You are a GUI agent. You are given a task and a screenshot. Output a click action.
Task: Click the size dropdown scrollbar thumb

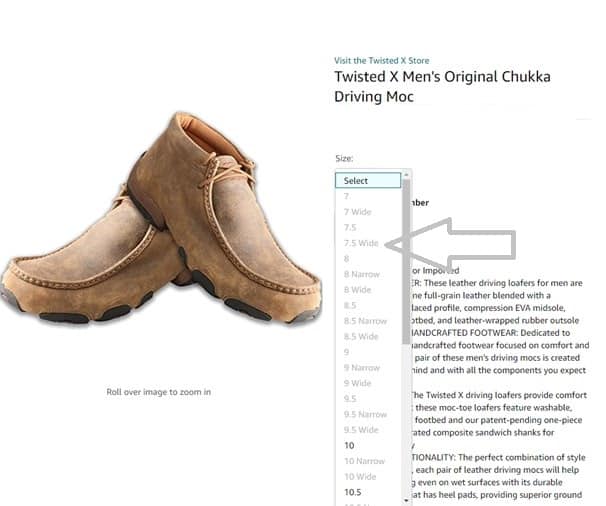click(x=406, y=262)
